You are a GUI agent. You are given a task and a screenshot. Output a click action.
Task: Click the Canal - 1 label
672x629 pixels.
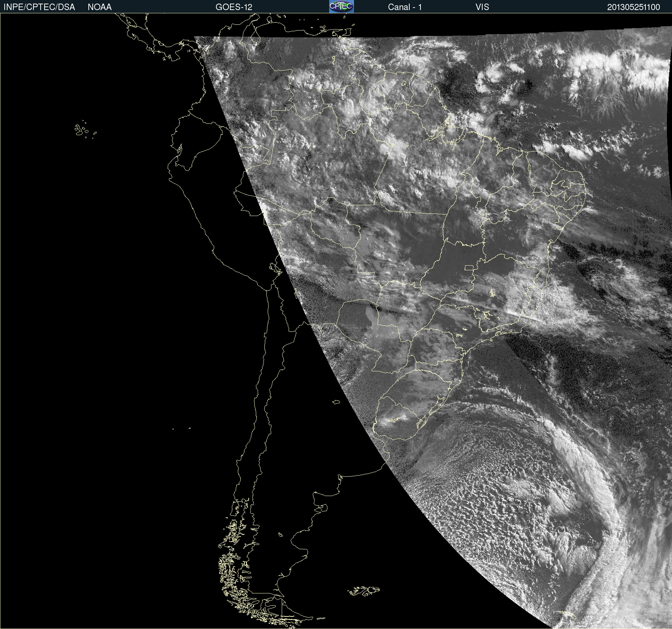coord(405,7)
